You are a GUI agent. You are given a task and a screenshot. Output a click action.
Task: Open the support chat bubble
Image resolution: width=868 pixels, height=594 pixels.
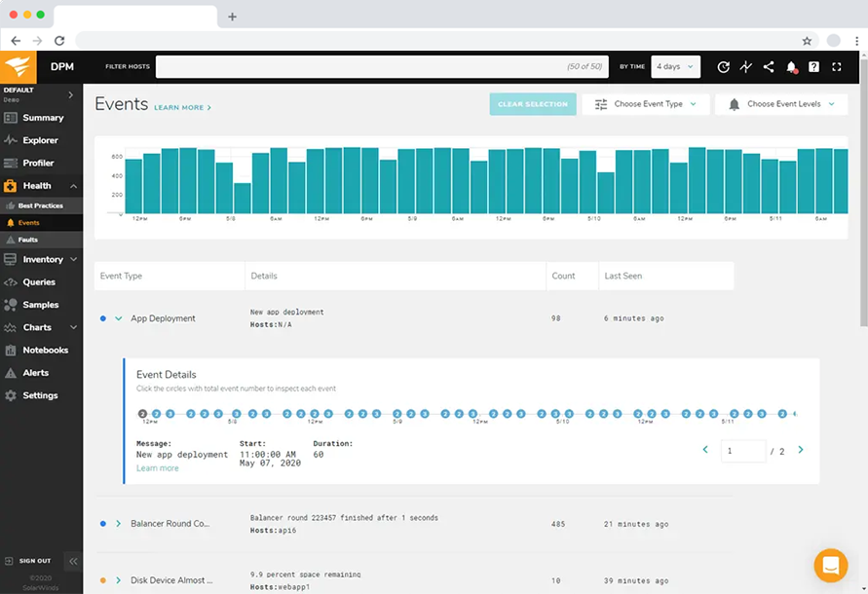[830, 565]
